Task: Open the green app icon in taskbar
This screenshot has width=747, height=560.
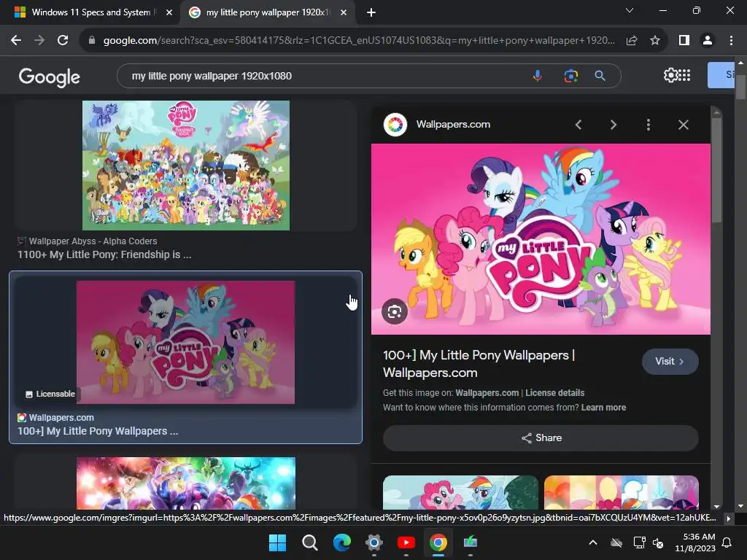Action: click(471, 542)
